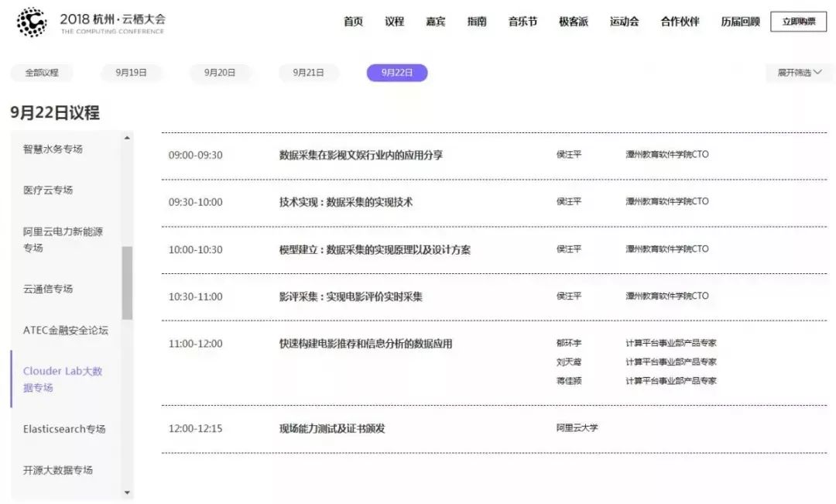Expand the 展开筛选 filter dropdown
Image resolution: width=836 pixels, height=504 pixels.
[x=799, y=73]
